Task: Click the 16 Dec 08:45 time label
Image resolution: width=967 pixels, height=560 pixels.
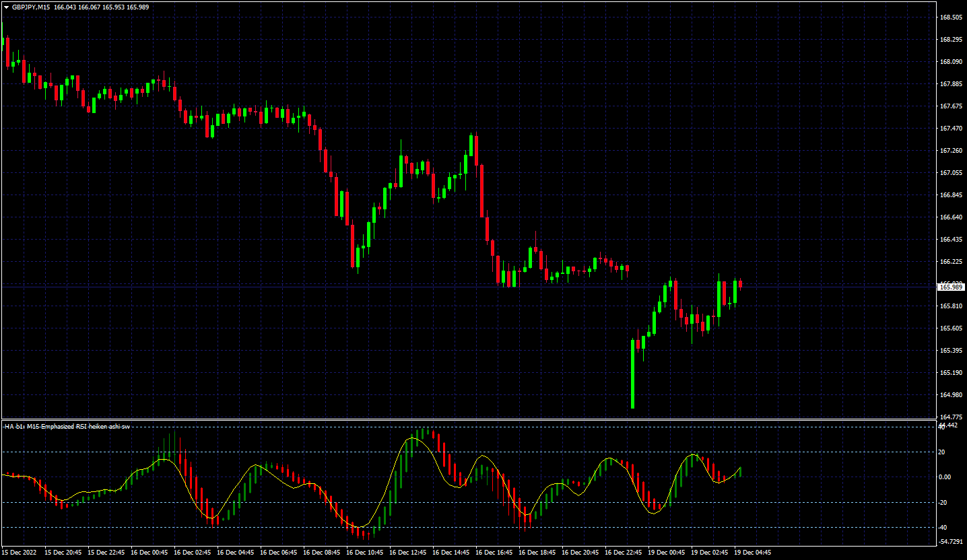Action: pyautogui.click(x=322, y=553)
